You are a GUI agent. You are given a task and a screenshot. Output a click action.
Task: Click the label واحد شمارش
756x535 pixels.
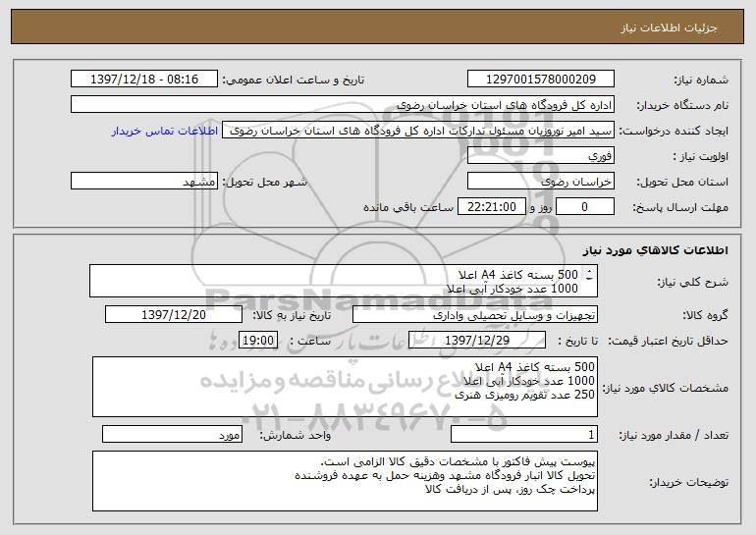point(296,436)
